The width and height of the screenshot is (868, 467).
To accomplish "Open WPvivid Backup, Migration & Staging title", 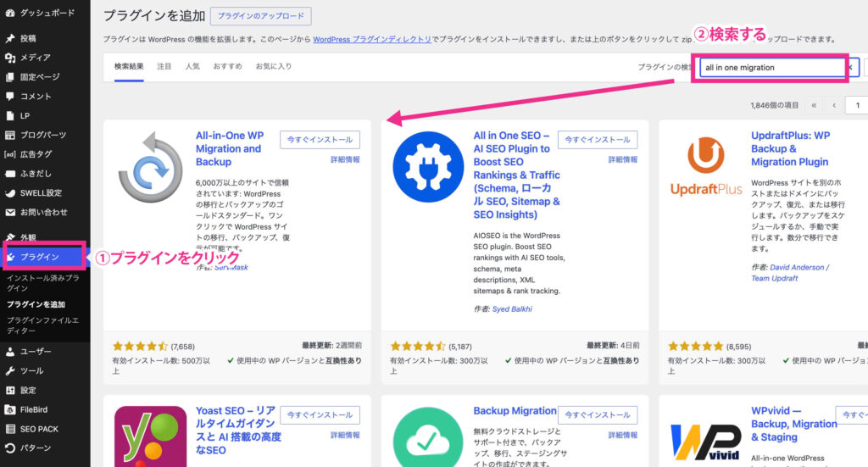I will pyautogui.click(x=793, y=424).
